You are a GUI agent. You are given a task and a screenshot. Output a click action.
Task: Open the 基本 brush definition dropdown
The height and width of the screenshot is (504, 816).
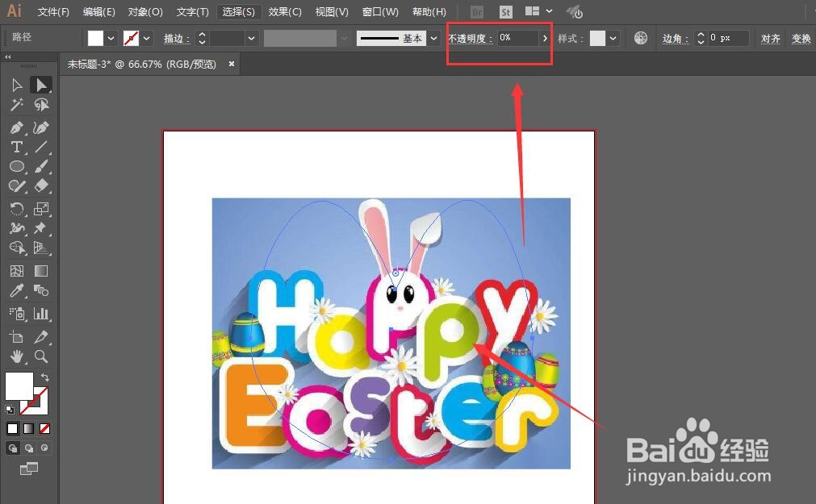pyautogui.click(x=433, y=38)
